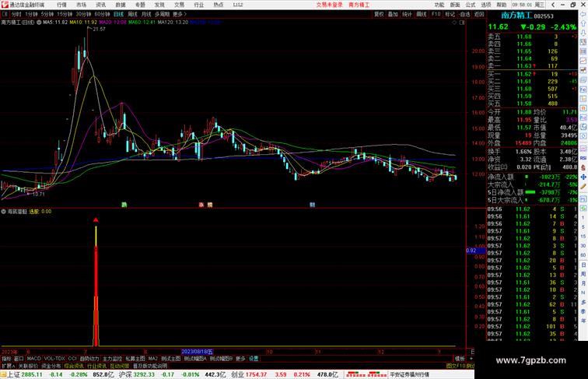Expand 更多 indicator list at bottom
Viewport: 588px width, 379px height.
point(240,359)
